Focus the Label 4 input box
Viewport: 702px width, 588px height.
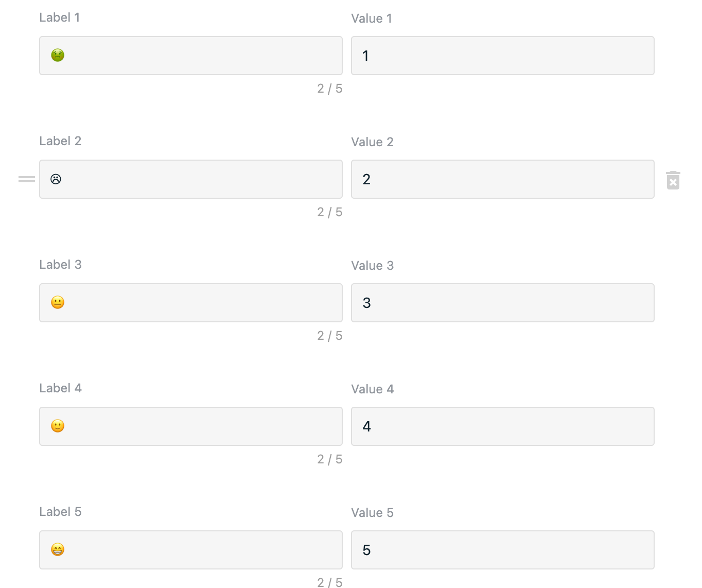(x=191, y=426)
